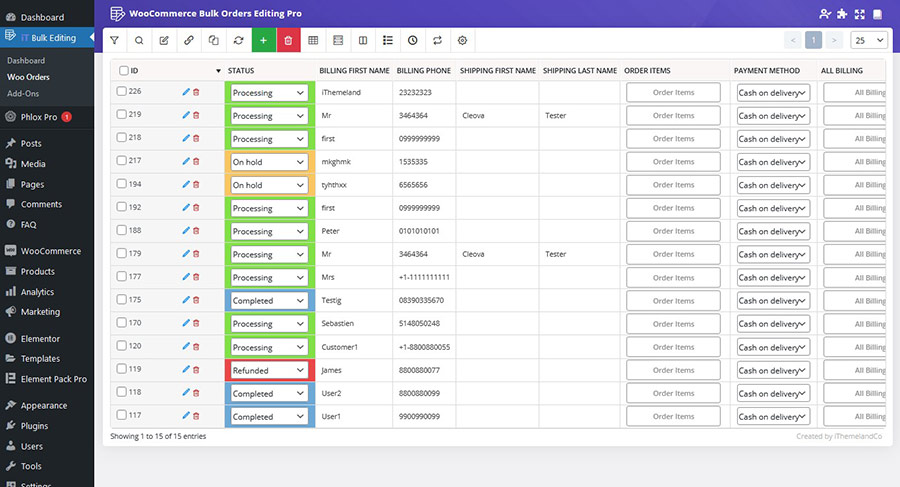The width and height of the screenshot is (900, 487).
Task: Check the select-all ID checkbox
Action: 123,71
